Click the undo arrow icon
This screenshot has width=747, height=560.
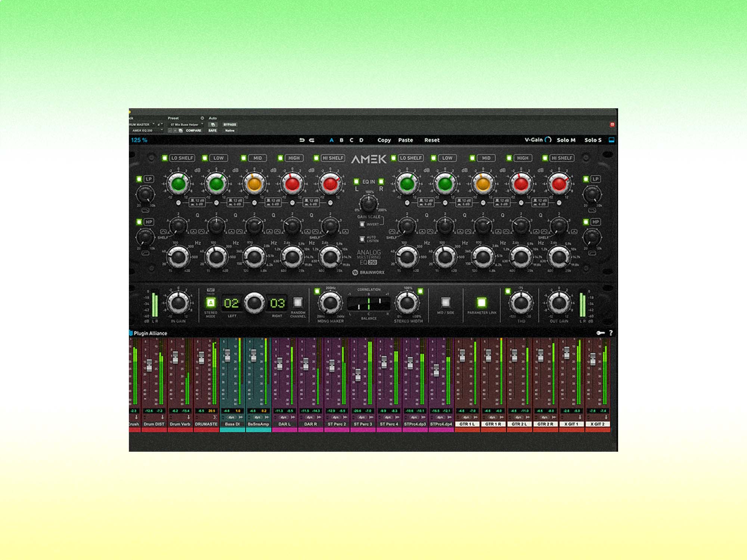pyautogui.click(x=302, y=140)
